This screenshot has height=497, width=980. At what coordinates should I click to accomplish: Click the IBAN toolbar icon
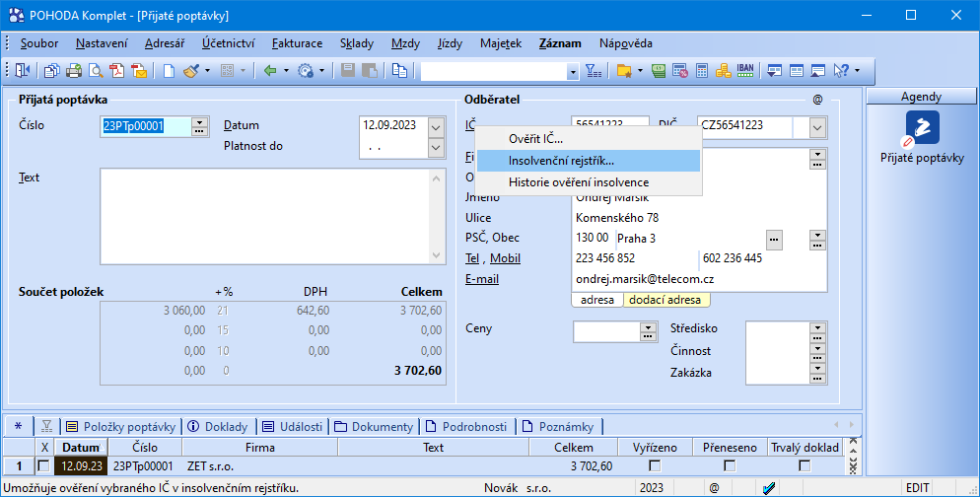(x=745, y=69)
